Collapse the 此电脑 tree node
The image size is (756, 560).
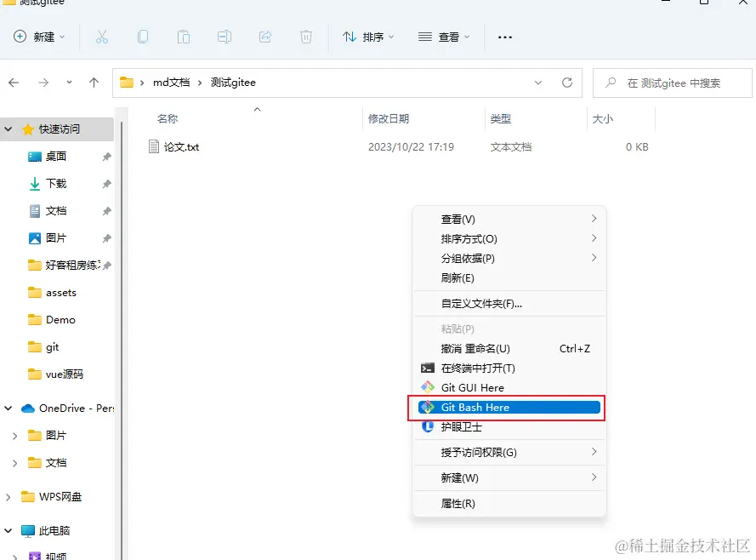coord(9,530)
